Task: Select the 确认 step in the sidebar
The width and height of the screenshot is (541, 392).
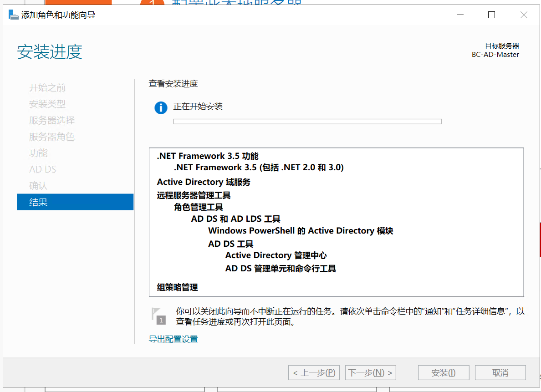Action: pyautogui.click(x=38, y=186)
